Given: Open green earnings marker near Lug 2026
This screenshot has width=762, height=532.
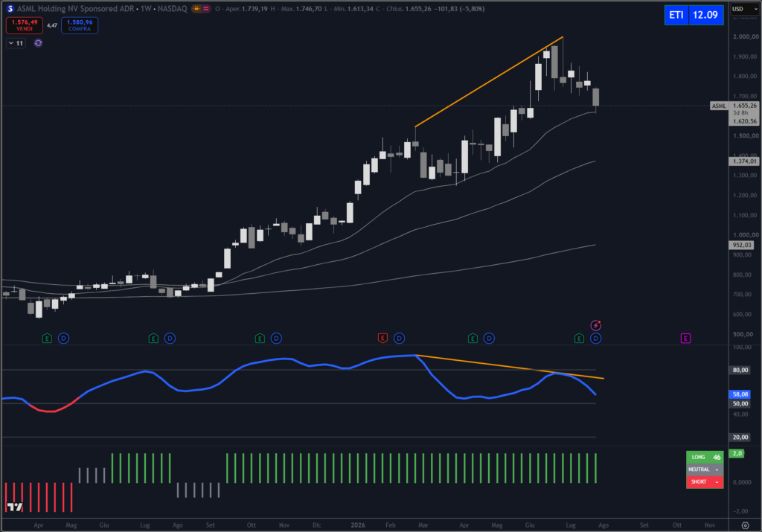Looking at the screenshot, I should (579, 338).
